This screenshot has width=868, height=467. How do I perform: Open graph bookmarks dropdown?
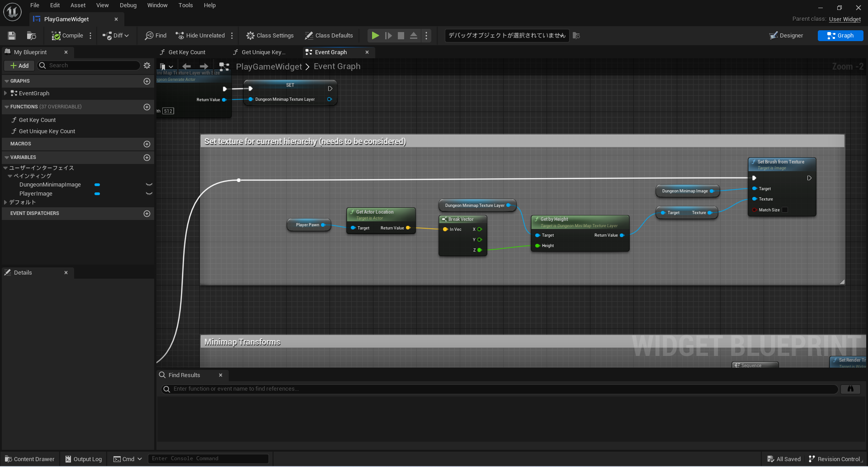(x=166, y=66)
